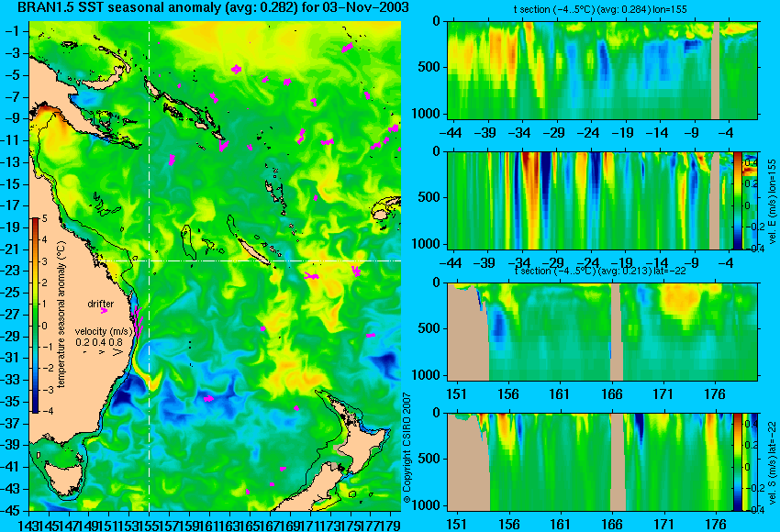This screenshot has width=780, height=532.
Task: Click the 'drifter' legend label
Action: [x=101, y=304]
